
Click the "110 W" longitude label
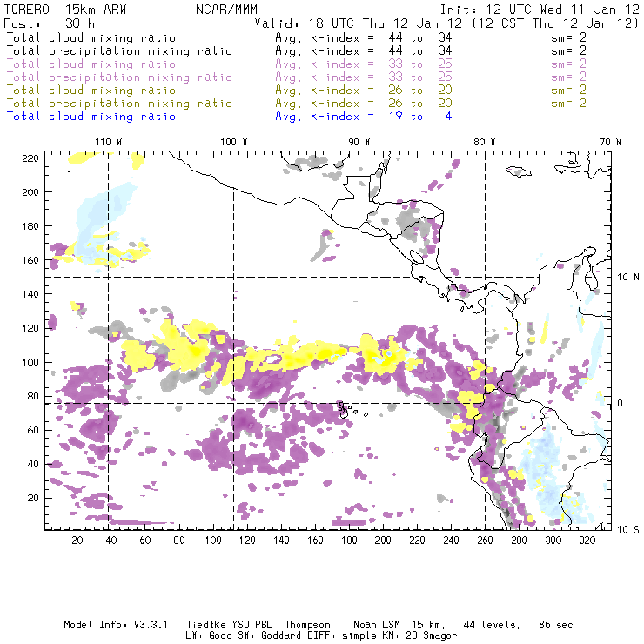(x=109, y=142)
